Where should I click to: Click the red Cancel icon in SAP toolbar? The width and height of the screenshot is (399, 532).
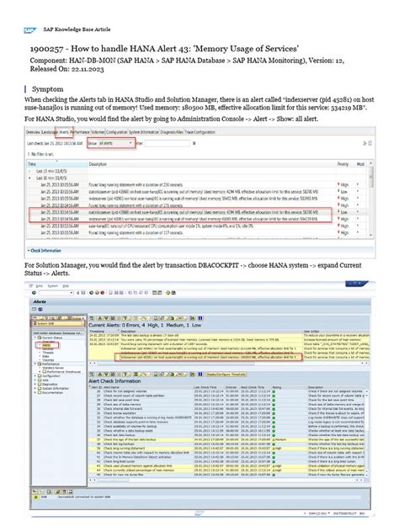pyautogui.click(x=103, y=292)
